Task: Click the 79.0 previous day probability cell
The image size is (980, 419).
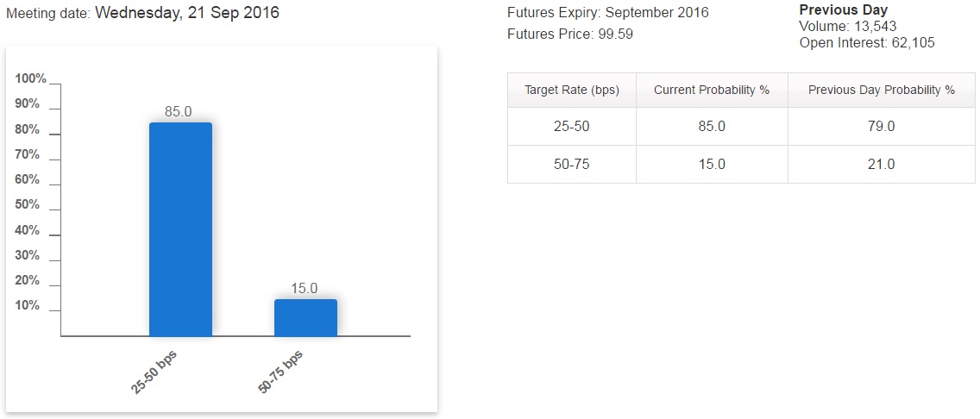Action: pyautogui.click(x=881, y=126)
